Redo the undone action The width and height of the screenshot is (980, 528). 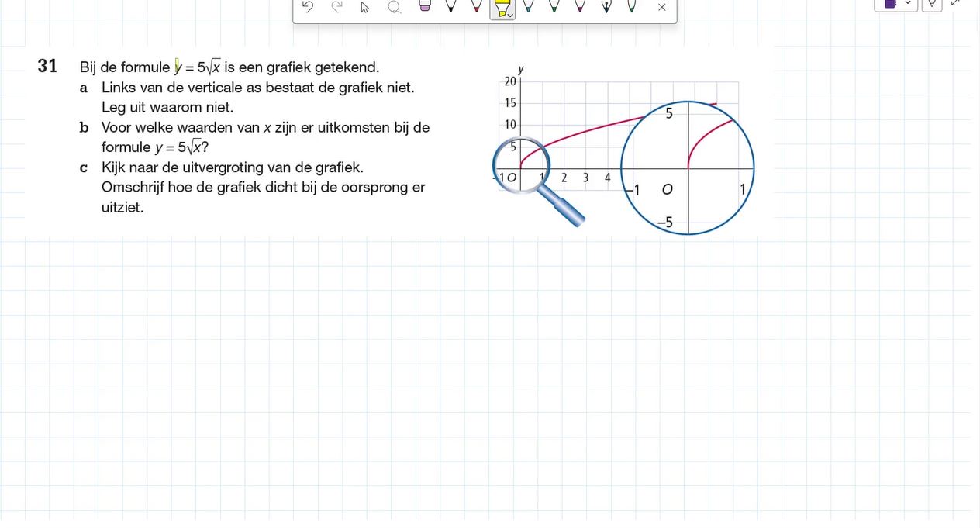coord(336,7)
